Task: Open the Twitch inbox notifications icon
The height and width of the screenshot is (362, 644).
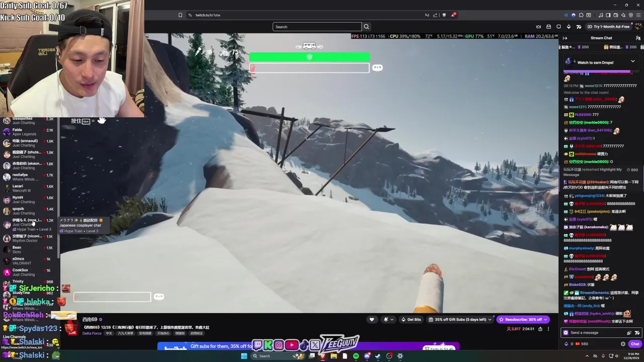Action: 548,27
